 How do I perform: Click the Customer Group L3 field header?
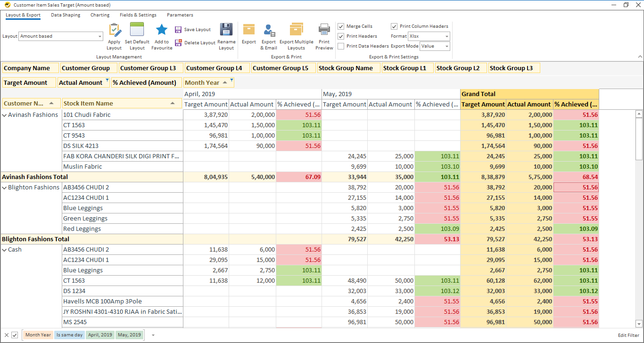(148, 68)
